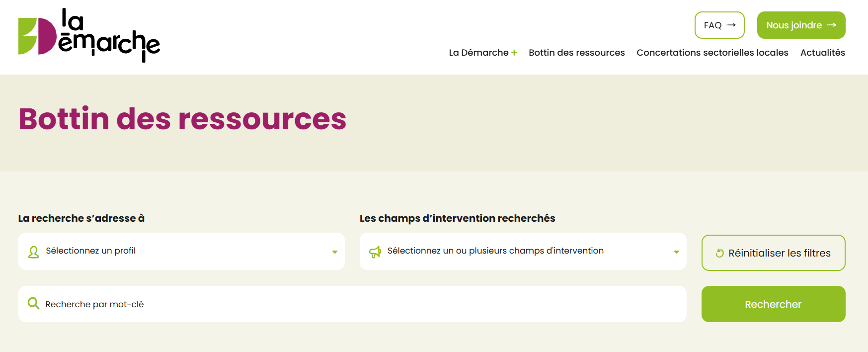Click the circular reset arrow icon
Screen dimensions: 868x352
tap(719, 253)
